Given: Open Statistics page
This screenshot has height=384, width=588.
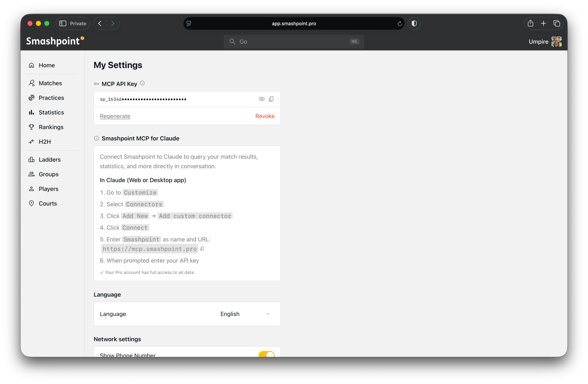Looking at the screenshot, I should 46,113.
